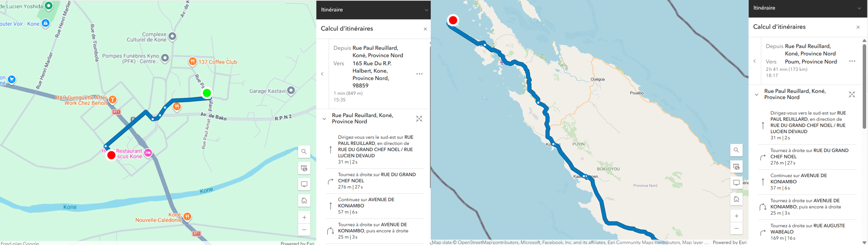Click the monitor screen icon on the Koné street map

point(304,185)
